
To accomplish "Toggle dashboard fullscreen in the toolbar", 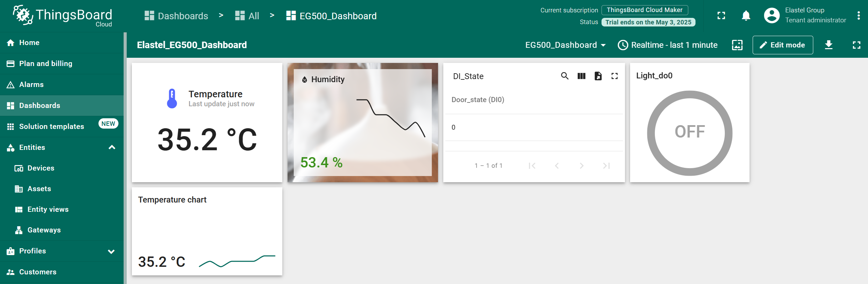I will [x=857, y=45].
